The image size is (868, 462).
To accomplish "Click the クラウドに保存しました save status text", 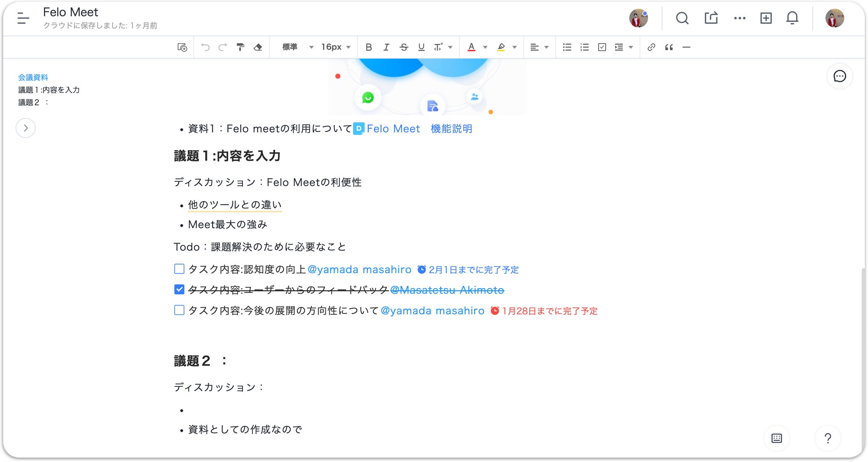I will tap(100, 26).
